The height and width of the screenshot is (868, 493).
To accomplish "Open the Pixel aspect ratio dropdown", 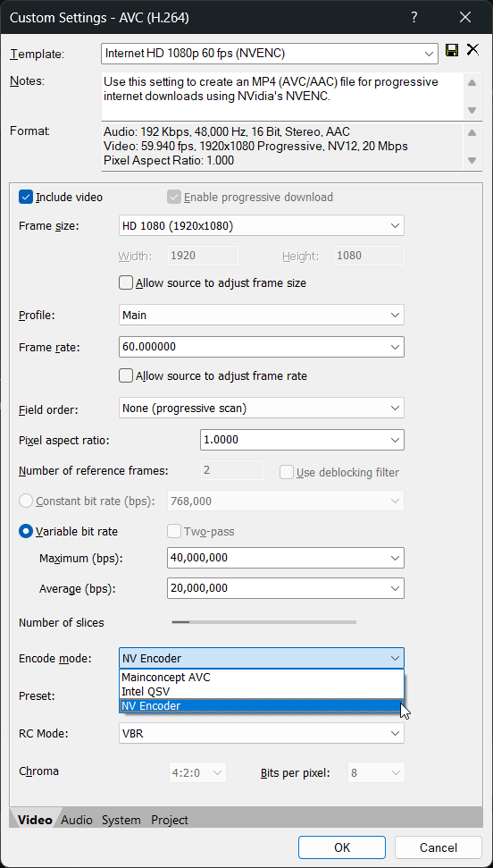I will click(x=302, y=440).
